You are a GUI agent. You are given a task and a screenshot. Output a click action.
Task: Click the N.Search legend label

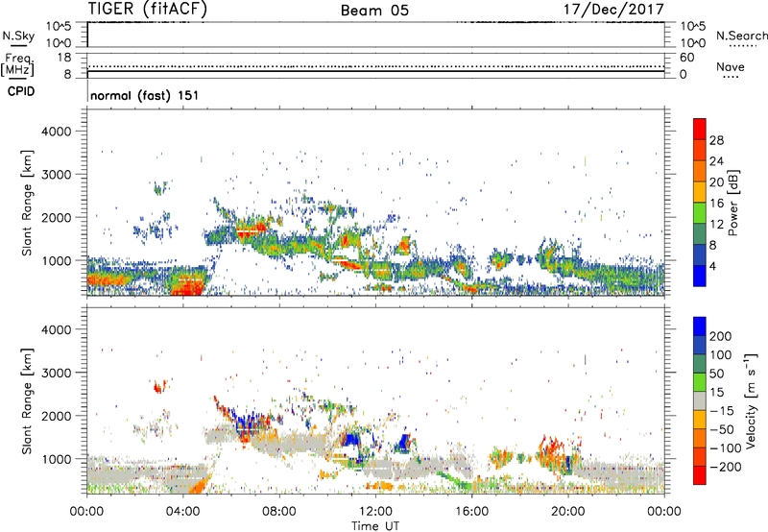tap(742, 36)
